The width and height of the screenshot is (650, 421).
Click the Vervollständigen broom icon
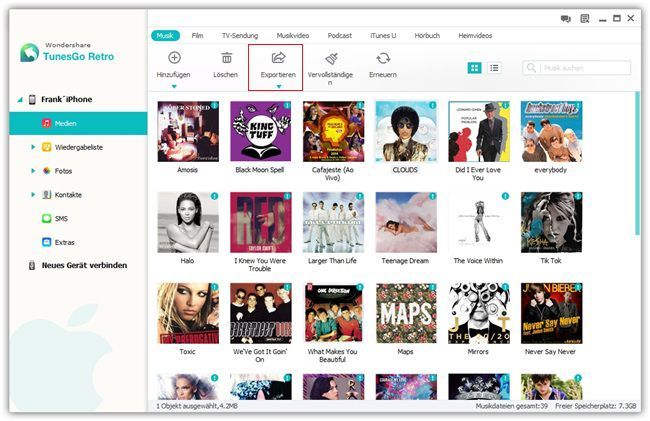pyautogui.click(x=331, y=58)
